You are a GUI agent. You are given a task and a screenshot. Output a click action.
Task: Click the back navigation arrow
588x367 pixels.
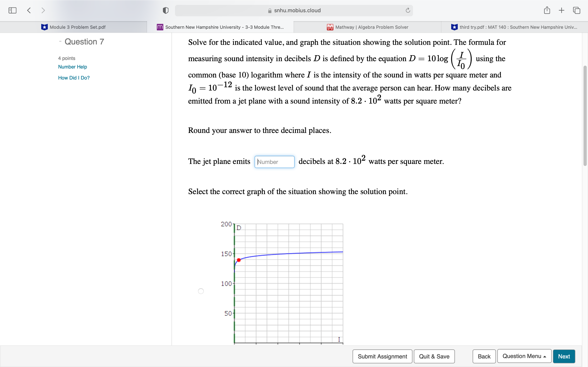click(x=29, y=10)
